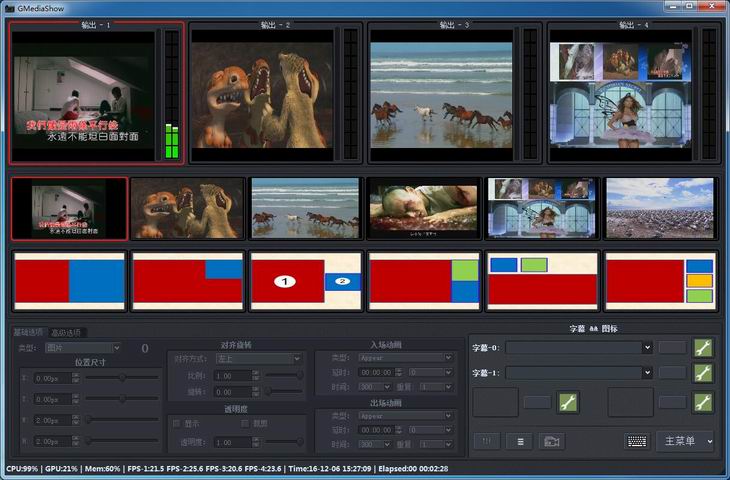Screen dimensions: 730x480
Task: Click wrench icon beside left logo box
Action: pos(568,402)
